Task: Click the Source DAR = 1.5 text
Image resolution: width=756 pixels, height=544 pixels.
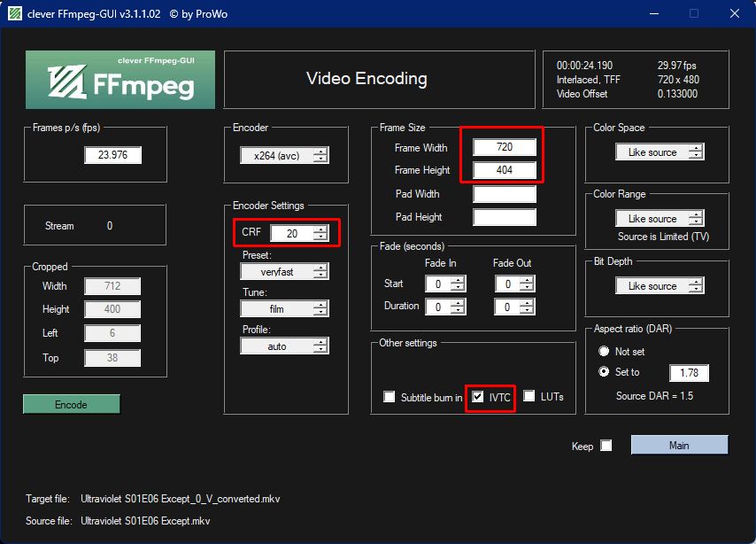Action: click(654, 396)
